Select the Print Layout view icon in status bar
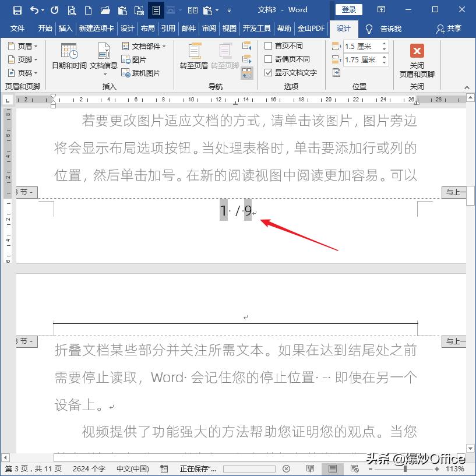Image resolution: width=476 pixels, height=476 pixels. [x=332, y=468]
